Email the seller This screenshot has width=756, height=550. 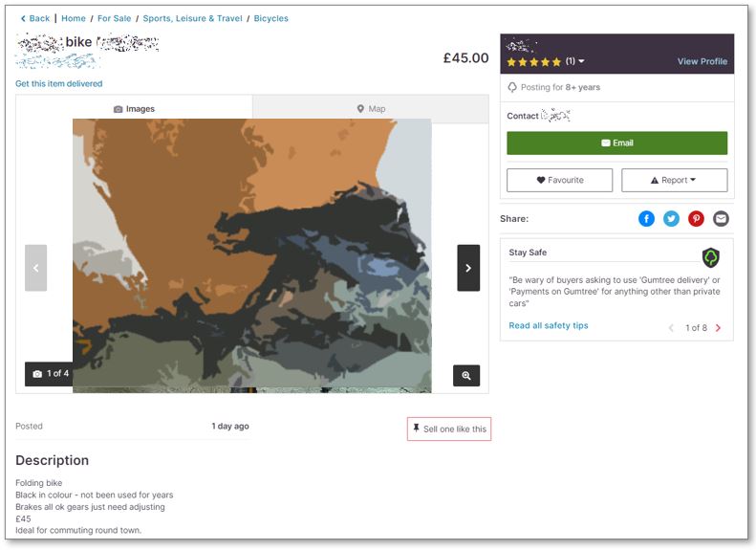616,143
